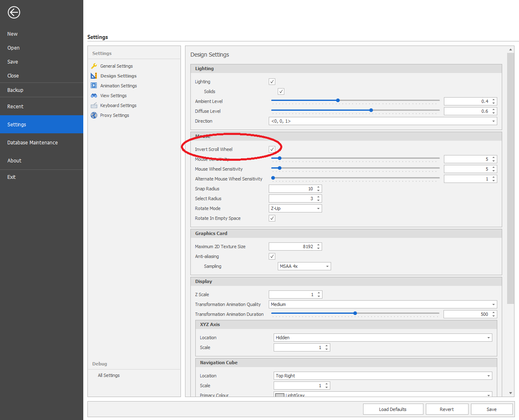
Task: Open the Backup menu item
Action: coord(15,90)
